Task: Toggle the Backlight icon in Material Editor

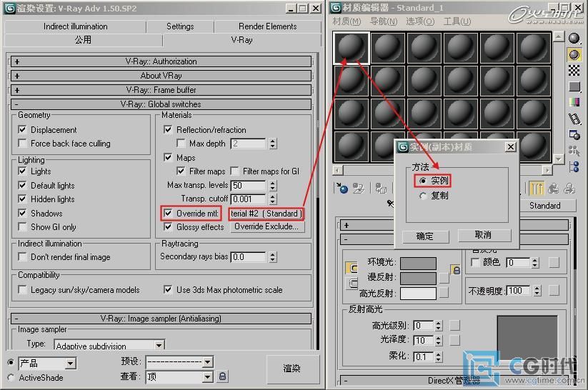Action: tap(574, 55)
